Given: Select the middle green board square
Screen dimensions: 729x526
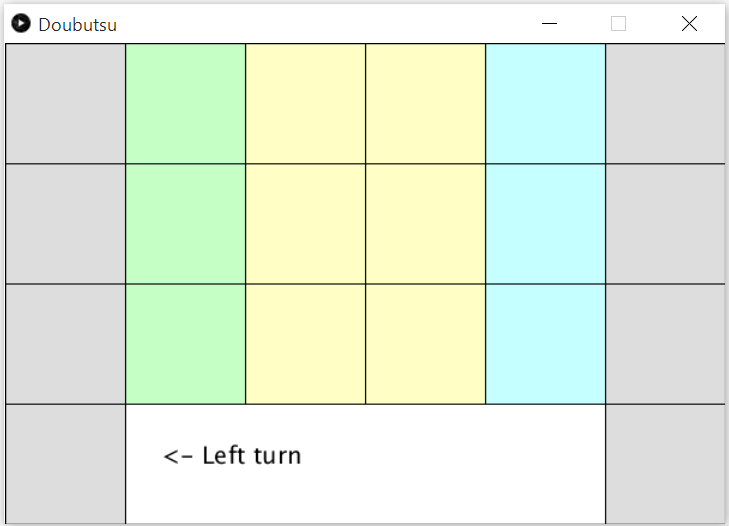Looking at the screenshot, I should [185, 224].
